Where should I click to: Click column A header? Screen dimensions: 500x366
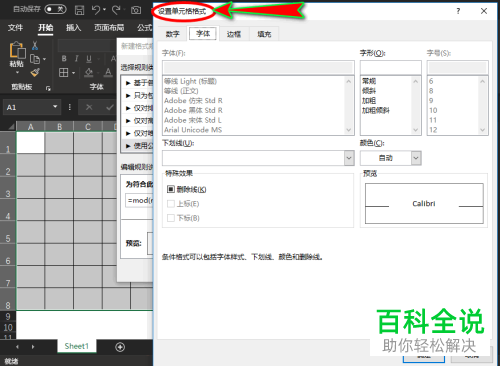31,127
